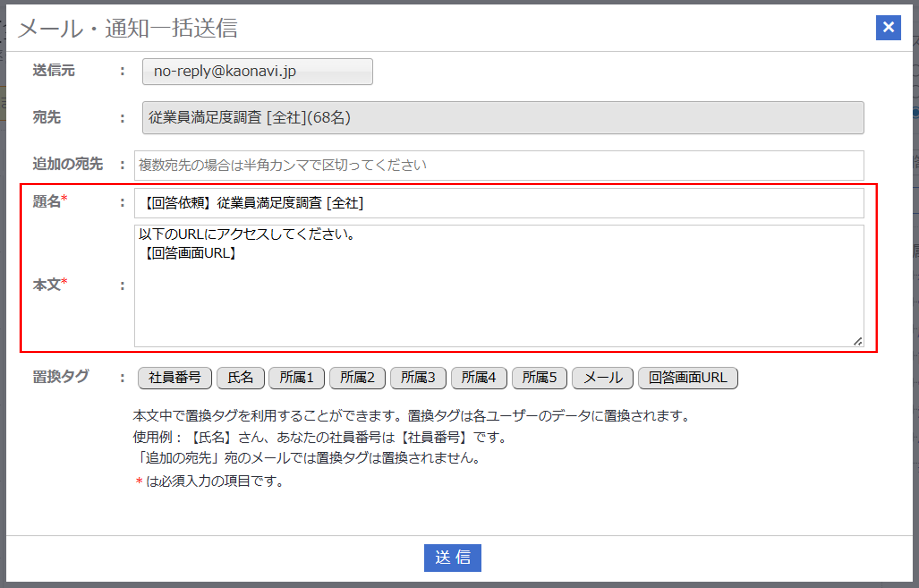The height and width of the screenshot is (588, 919).
Task: Click inside the 本文 body text area
Action: pyautogui.click(x=496, y=286)
